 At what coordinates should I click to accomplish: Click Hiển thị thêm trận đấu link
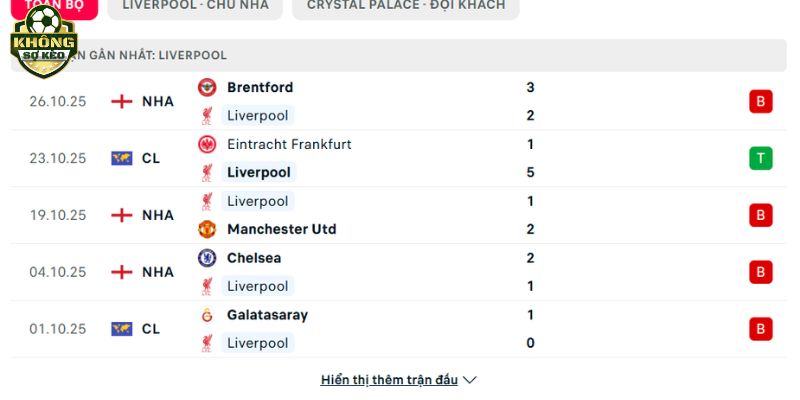389,380
